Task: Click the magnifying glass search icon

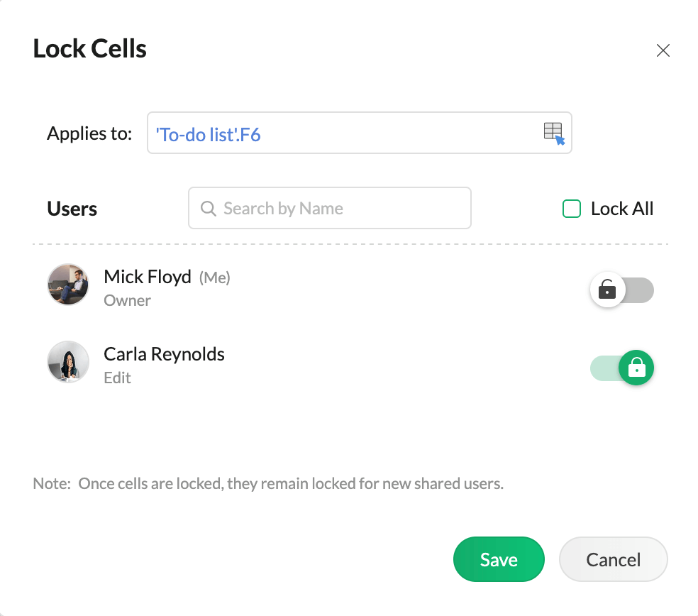Action: tap(208, 209)
